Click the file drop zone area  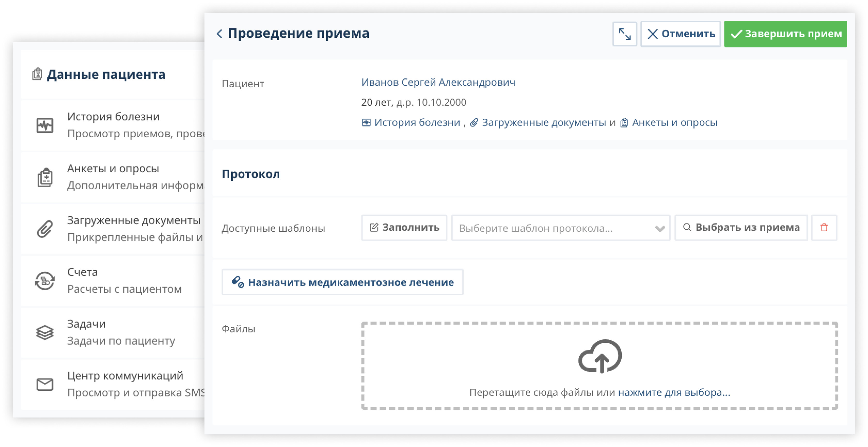click(x=599, y=366)
